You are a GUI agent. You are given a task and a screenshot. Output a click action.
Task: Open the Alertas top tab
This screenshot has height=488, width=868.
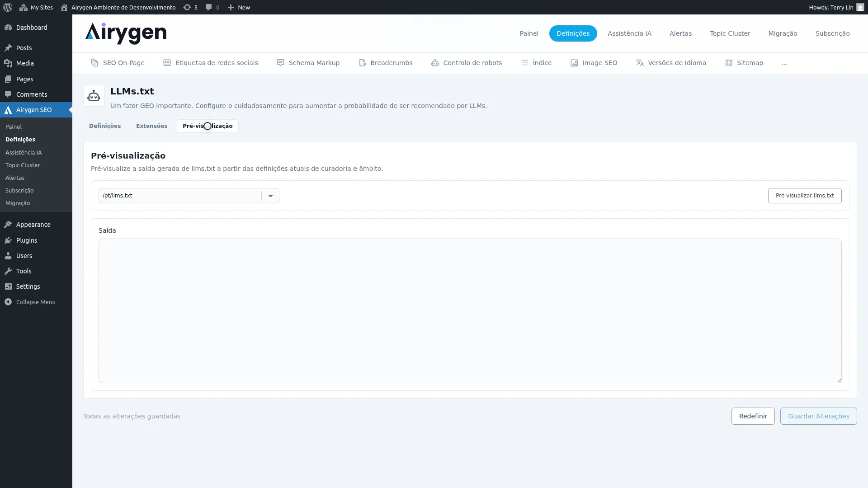pos(680,33)
